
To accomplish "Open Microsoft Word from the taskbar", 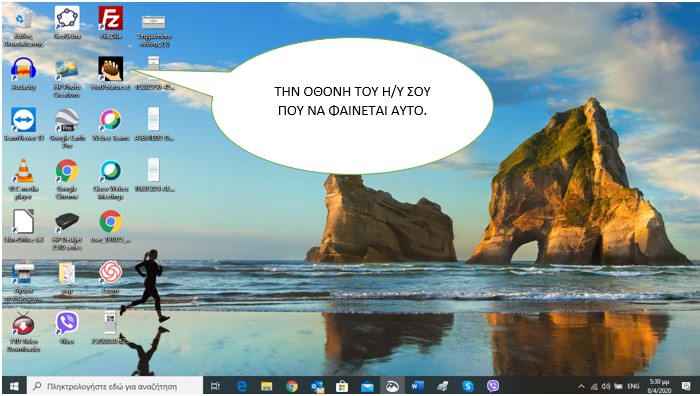I will 417,386.
